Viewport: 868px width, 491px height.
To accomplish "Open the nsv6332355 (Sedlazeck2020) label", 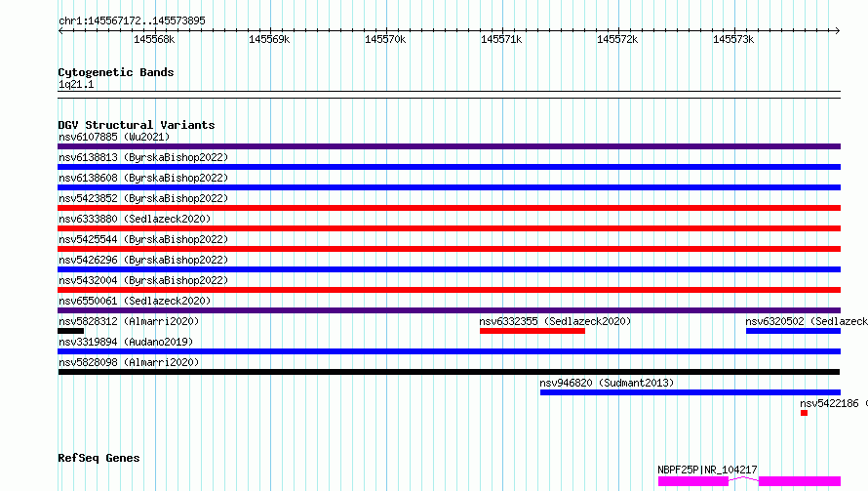I will 555,321.
